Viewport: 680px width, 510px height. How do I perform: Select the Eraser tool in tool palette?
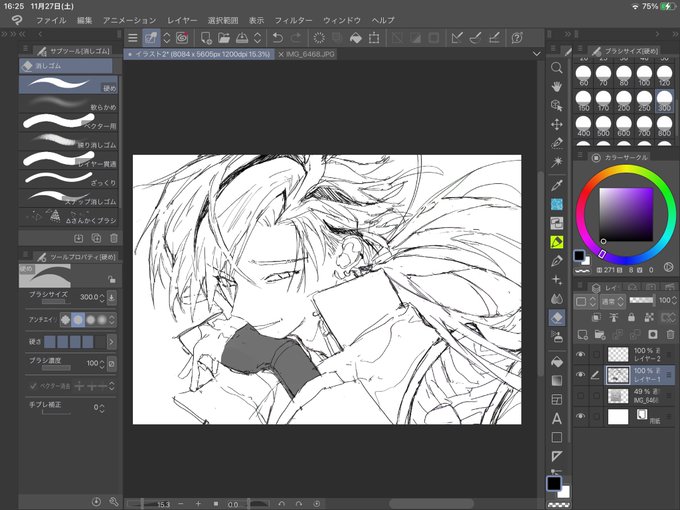[x=556, y=318]
